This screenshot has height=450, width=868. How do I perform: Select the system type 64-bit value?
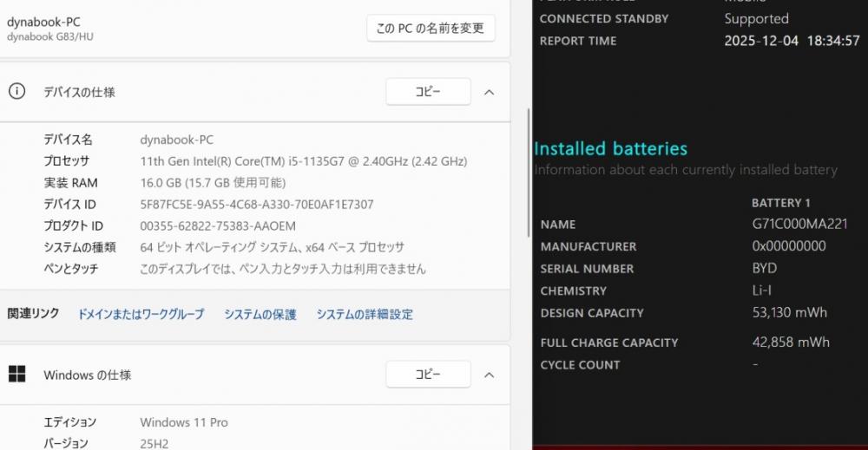tap(273, 248)
